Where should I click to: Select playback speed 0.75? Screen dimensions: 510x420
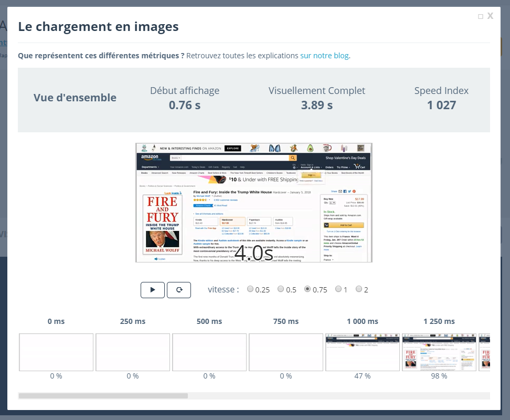[307, 289]
